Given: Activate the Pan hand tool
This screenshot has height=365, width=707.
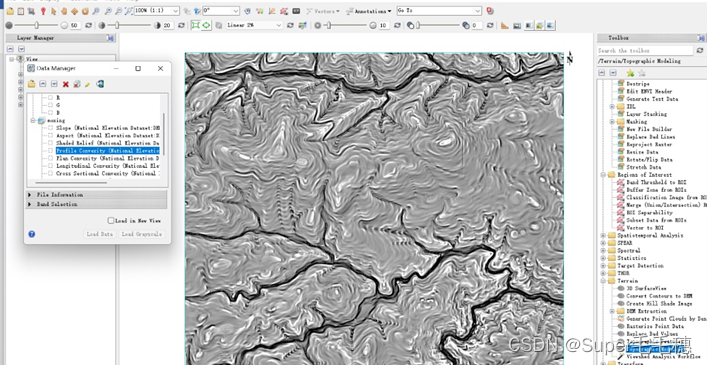Looking at the screenshot, I should pos(64,11).
